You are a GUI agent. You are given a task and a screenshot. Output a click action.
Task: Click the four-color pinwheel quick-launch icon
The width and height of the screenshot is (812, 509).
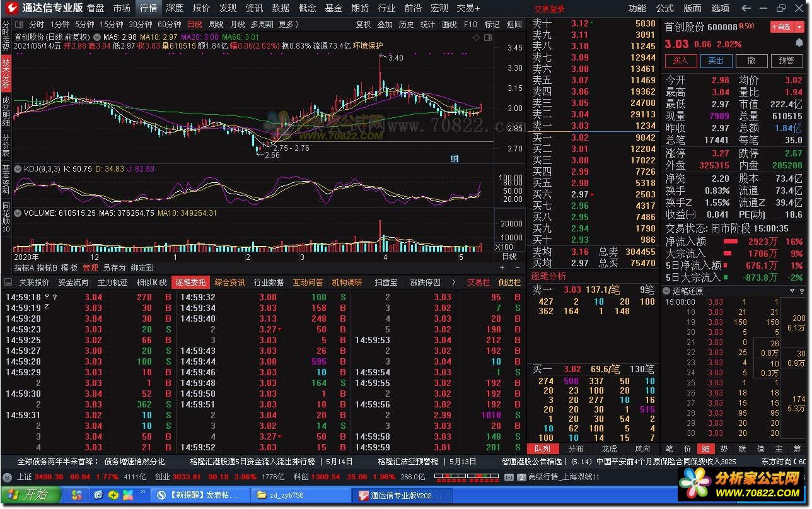[128, 495]
